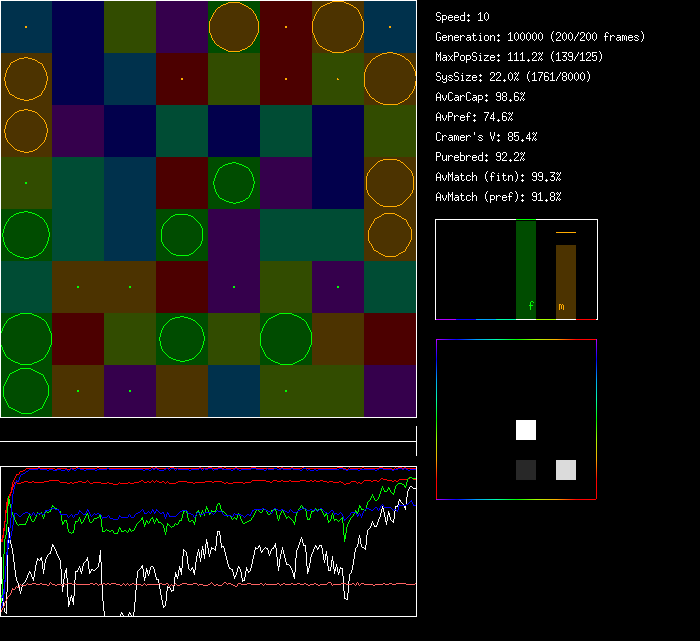The image size is (700, 641).
Task: Select the right orange circle in grid's top row
Action: click(338, 27)
